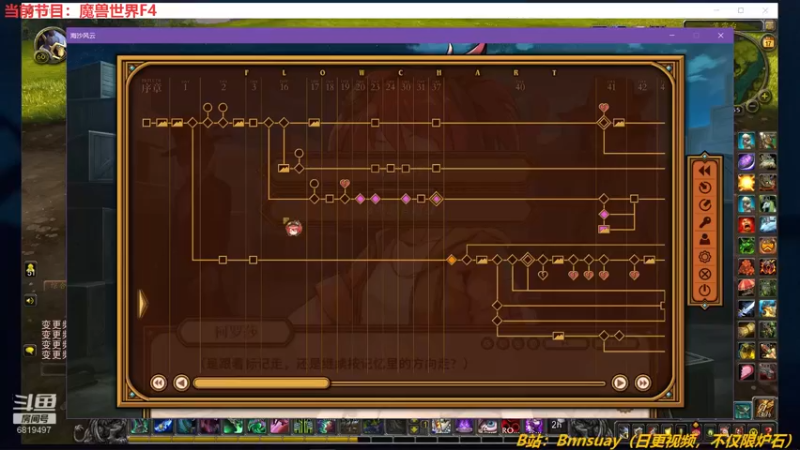The image size is (800, 450).
Task: Click the chapter 40 column label
Action: tap(520, 87)
